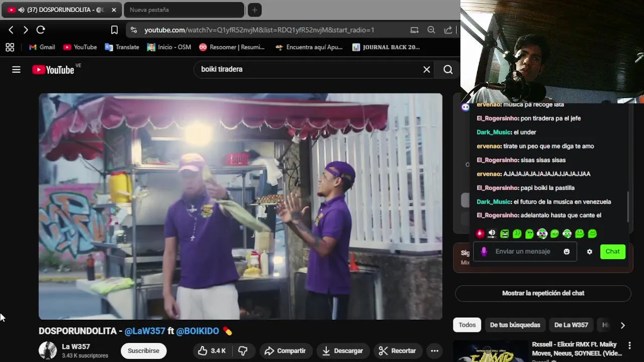Clear the search query with X
Screen dimensions: 644x362
tap(427, 69)
